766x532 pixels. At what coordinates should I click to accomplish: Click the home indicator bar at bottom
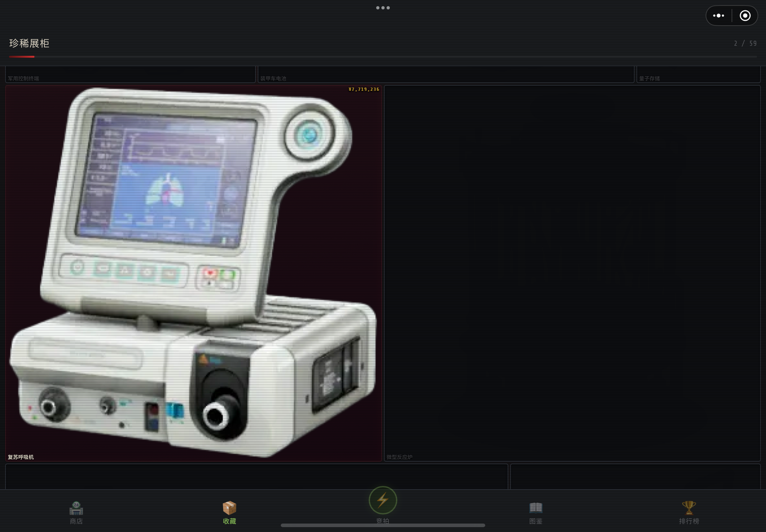point(383,525)
